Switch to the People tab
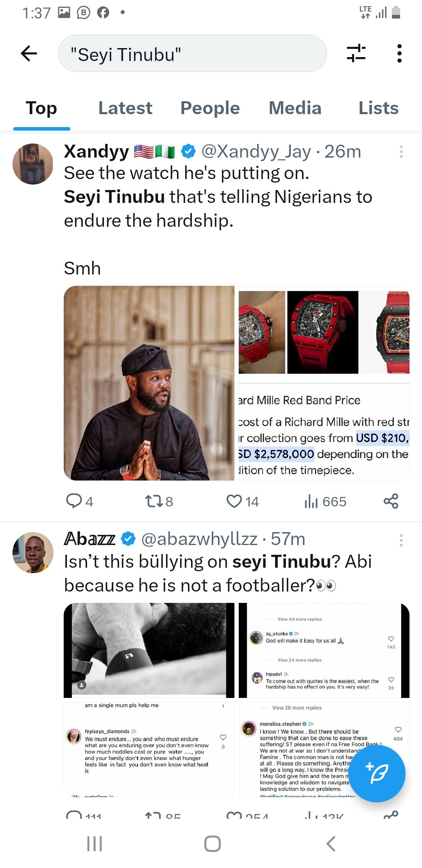Image resolution: width=422 pixels, height=868 pixels. pyautogui.click(x=210, y=108)
